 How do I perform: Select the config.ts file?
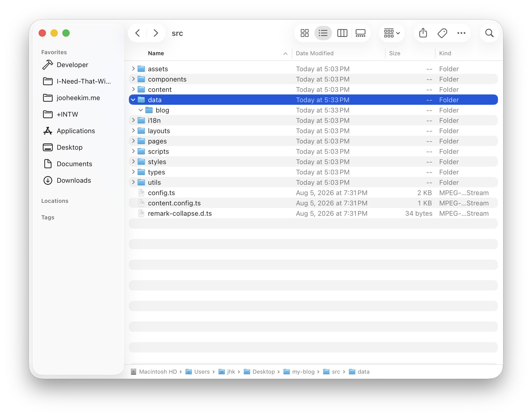(313, 193)
